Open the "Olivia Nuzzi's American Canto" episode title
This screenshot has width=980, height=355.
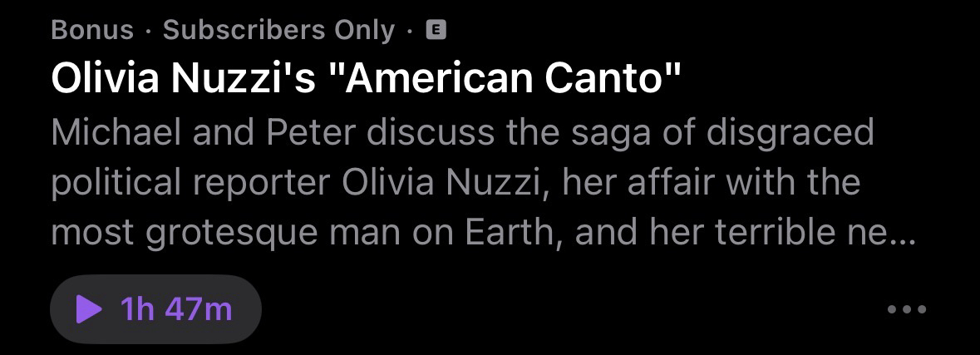[x=366, y=78]
